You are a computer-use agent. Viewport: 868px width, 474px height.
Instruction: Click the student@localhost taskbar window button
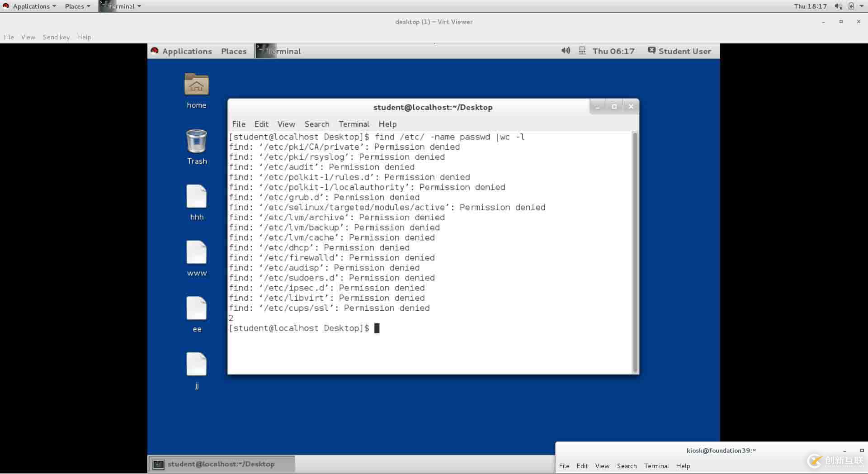221,464
